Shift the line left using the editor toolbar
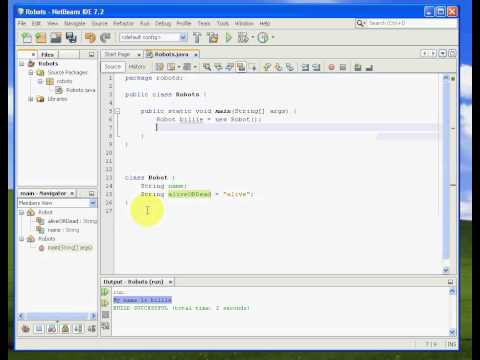480x360 pixels. coord(305,67)
